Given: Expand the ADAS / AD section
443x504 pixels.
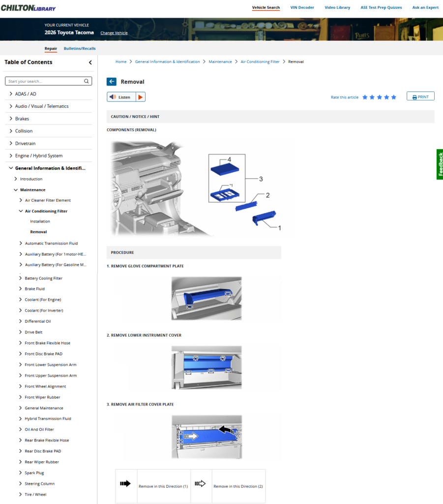Looking at the screenshot, I should pos(11,94).
